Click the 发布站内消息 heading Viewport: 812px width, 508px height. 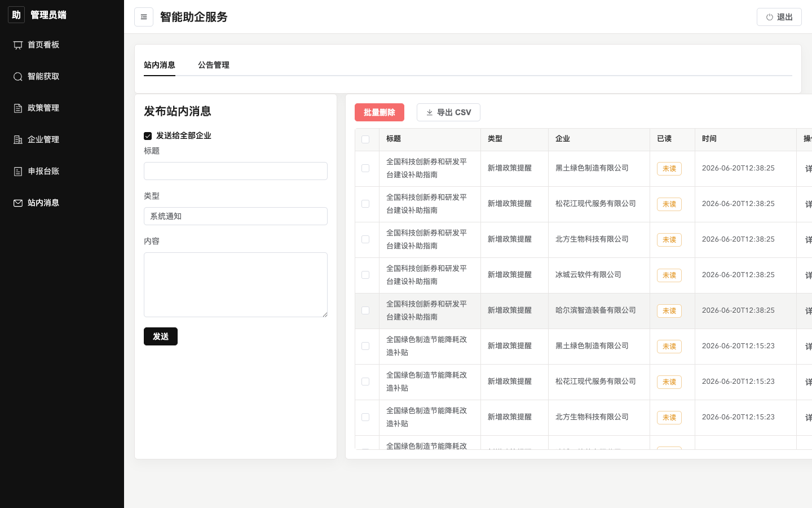(x=178, y=111)
